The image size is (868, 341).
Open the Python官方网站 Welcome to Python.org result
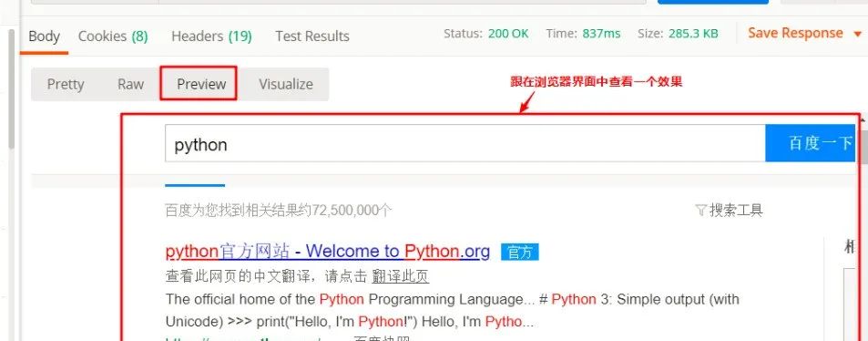[328, 252]
